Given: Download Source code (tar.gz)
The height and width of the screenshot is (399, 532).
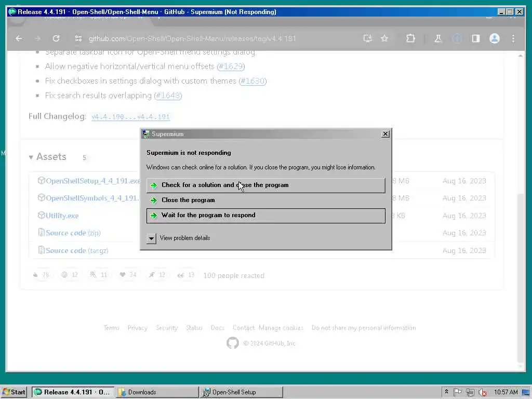Looking at the screenshot, I should [77, 251].
